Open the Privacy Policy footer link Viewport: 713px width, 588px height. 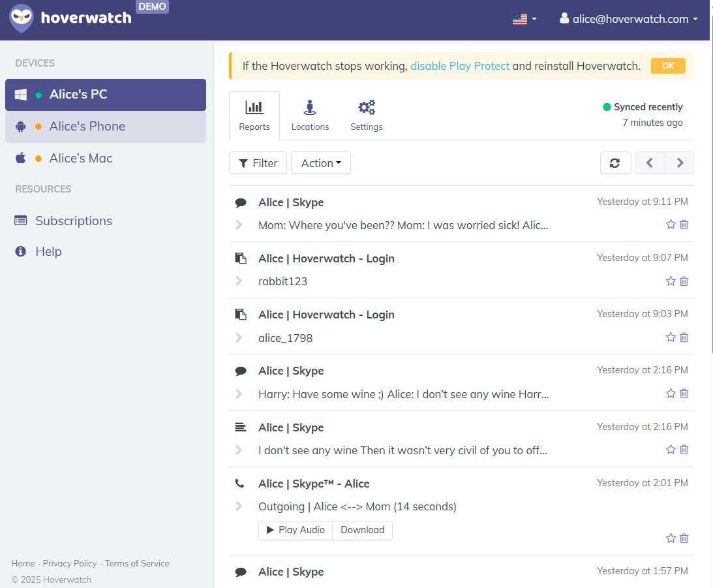click(70, 563)
